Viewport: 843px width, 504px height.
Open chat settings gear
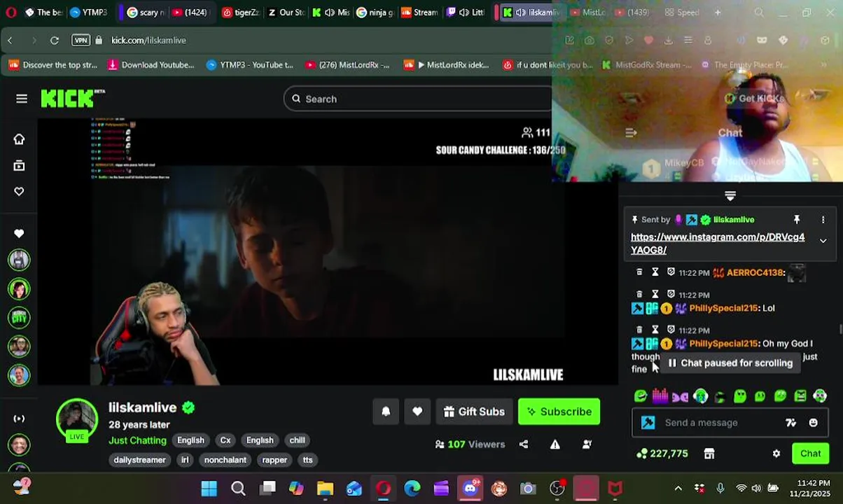776,454
